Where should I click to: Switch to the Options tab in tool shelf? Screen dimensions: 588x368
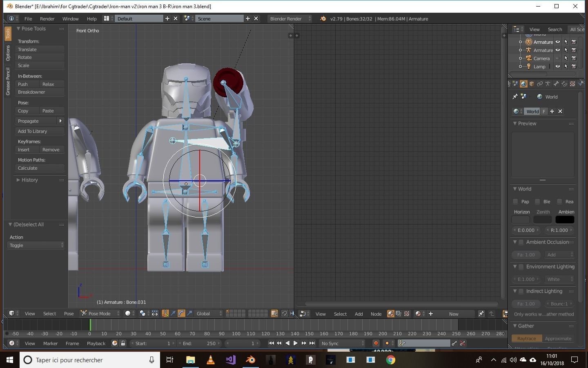tap(8, 53)
